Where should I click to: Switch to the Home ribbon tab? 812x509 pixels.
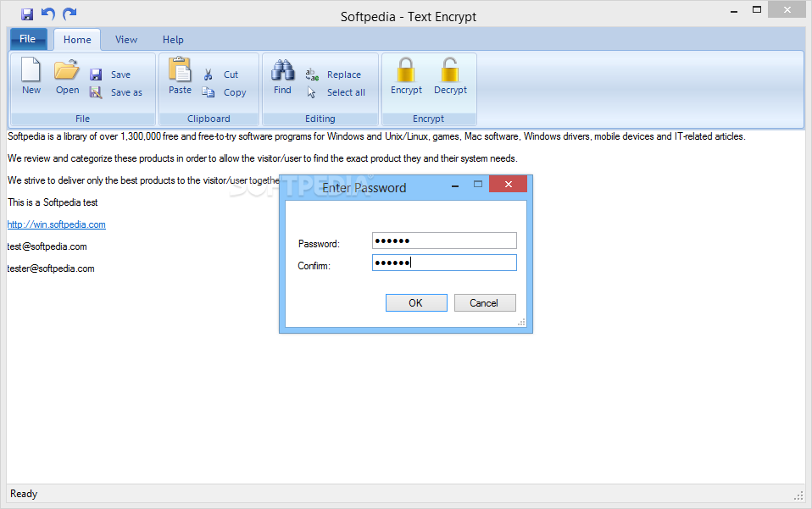click(x=77, y=40)
